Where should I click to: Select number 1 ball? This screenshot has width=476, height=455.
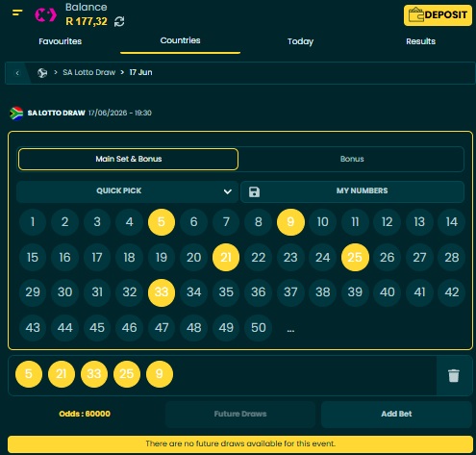33,222
